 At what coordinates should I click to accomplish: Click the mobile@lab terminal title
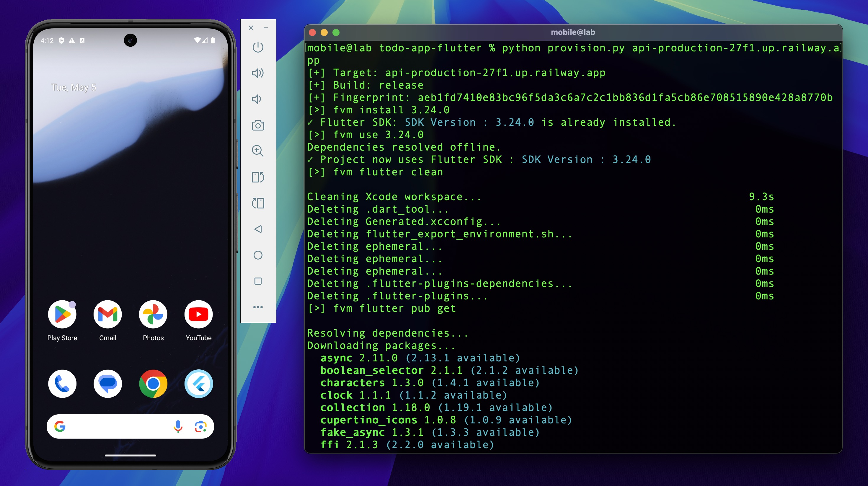pyautogui.click(x=573, y=32)
